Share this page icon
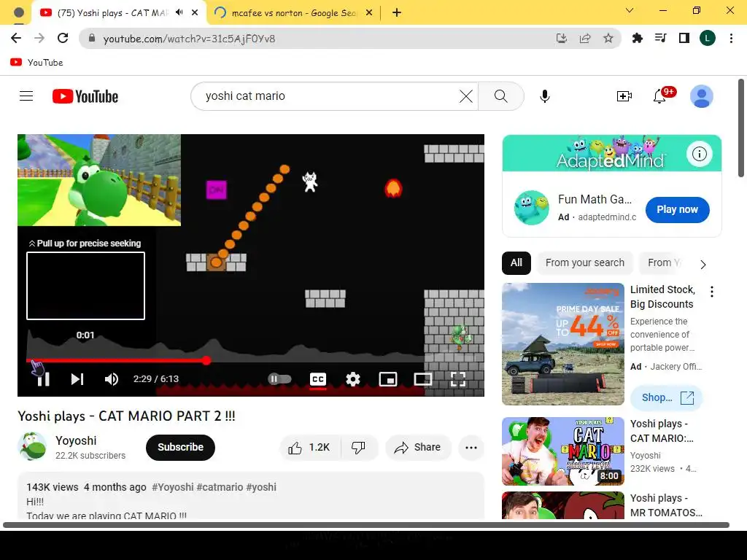 (x=585, y=38)
